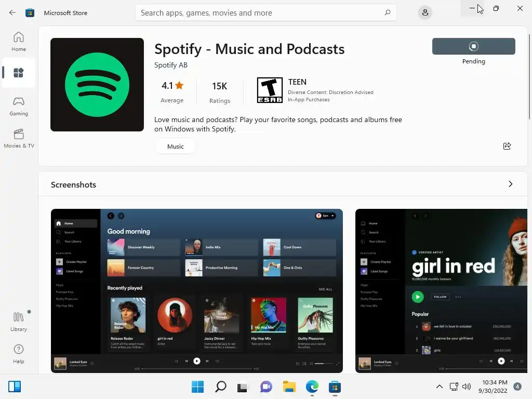This screenshot has height=399, width=532.
Task: Share the Spotify app page
Action: click(507, 146)
